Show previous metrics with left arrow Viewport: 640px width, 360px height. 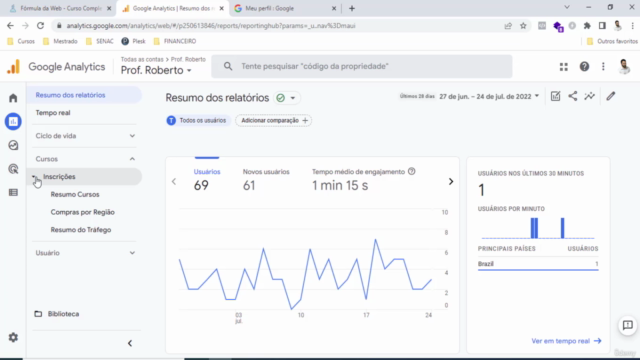(174, 182)
